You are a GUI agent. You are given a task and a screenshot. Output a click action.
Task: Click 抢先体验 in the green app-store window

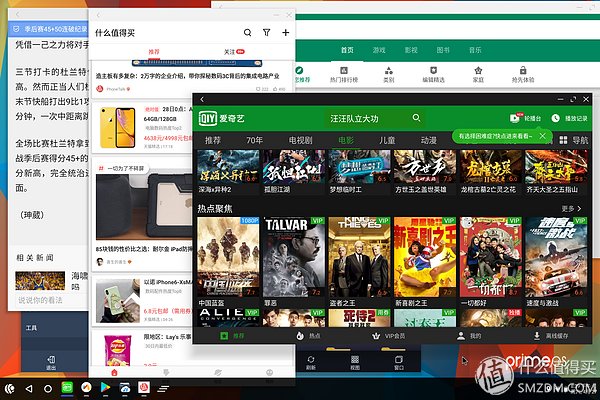click(523, 75)
